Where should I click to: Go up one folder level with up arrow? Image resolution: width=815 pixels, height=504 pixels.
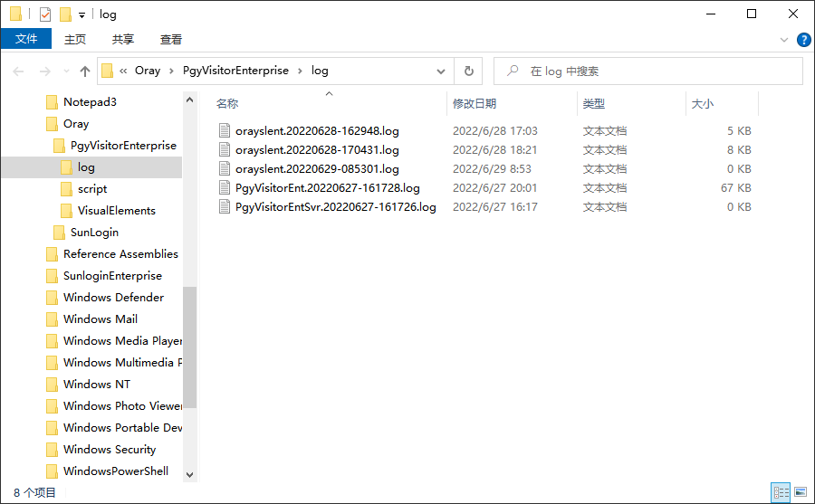coord(85,71)
